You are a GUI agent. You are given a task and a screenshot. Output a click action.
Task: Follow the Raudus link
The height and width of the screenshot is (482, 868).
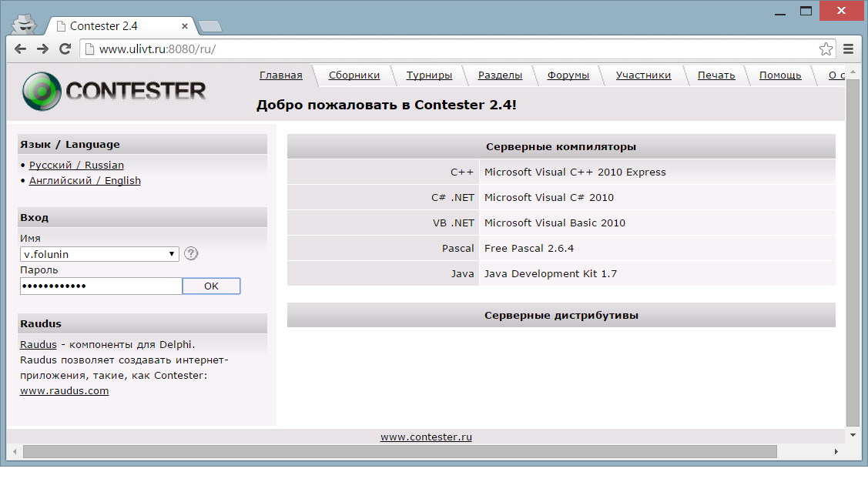[x=39, y=344]
